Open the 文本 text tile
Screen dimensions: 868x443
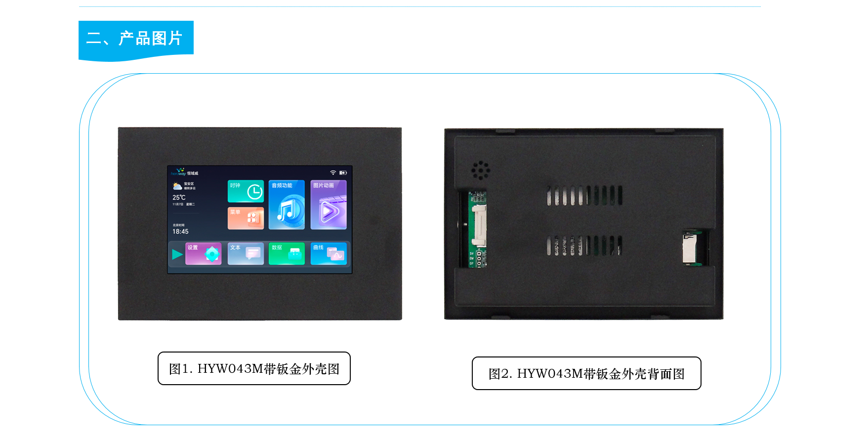246,254
